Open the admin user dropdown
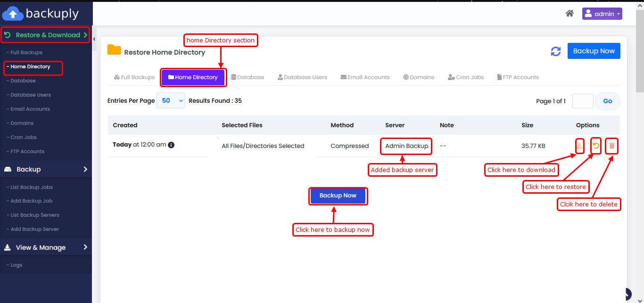Image resolution: width=644 pixels, height=303 pixels. pos(602,14)
